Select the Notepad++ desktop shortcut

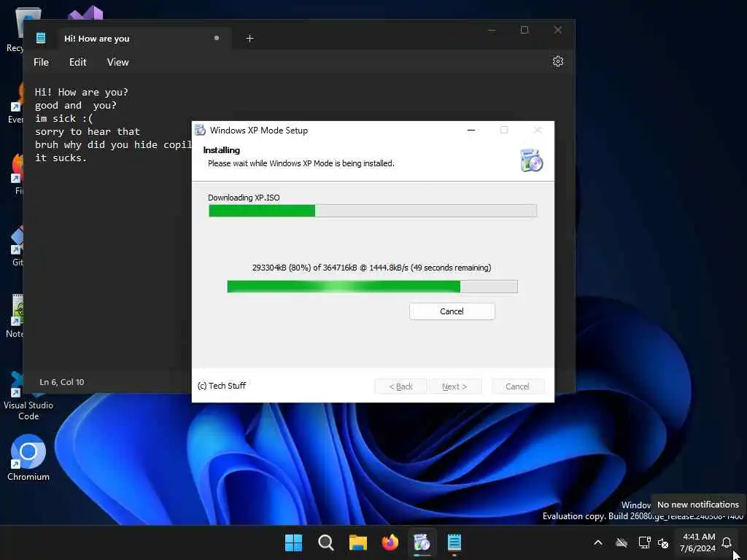15,316
